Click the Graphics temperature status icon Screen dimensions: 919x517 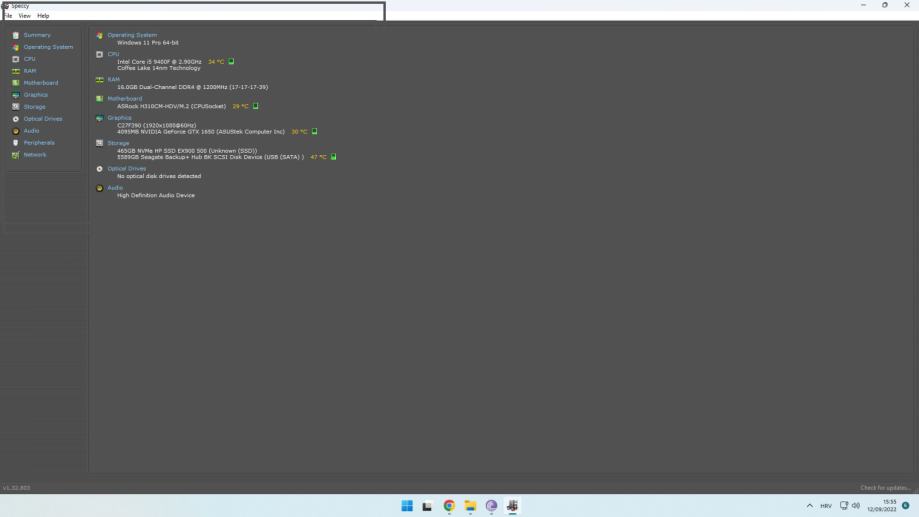[314, 131]
